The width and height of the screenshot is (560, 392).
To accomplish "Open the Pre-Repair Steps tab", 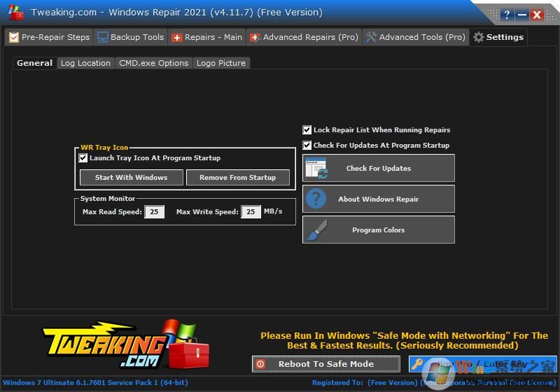I will [49, 37].
